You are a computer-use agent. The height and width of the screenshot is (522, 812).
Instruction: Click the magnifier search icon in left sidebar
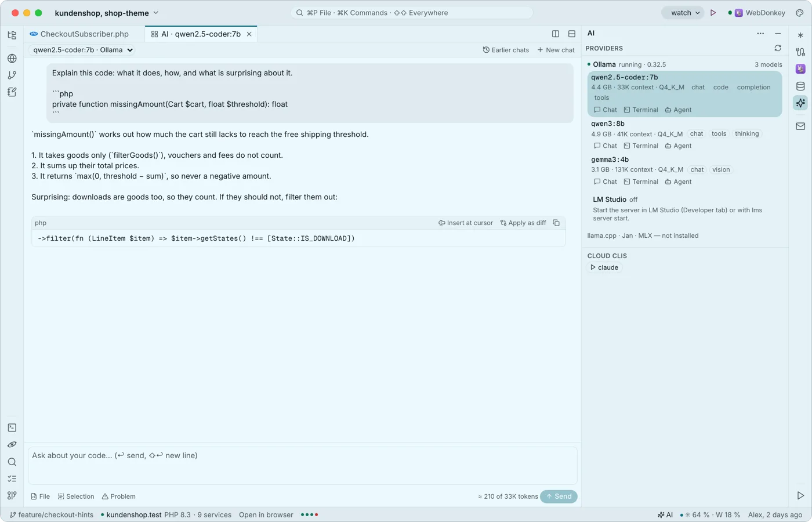[x=12, y=462]
